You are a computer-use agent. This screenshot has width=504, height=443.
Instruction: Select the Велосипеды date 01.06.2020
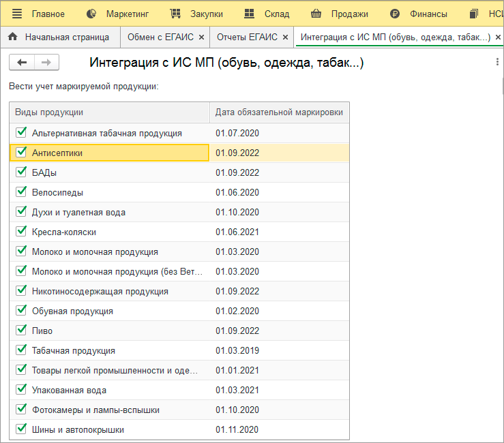[x=279, y=192]
